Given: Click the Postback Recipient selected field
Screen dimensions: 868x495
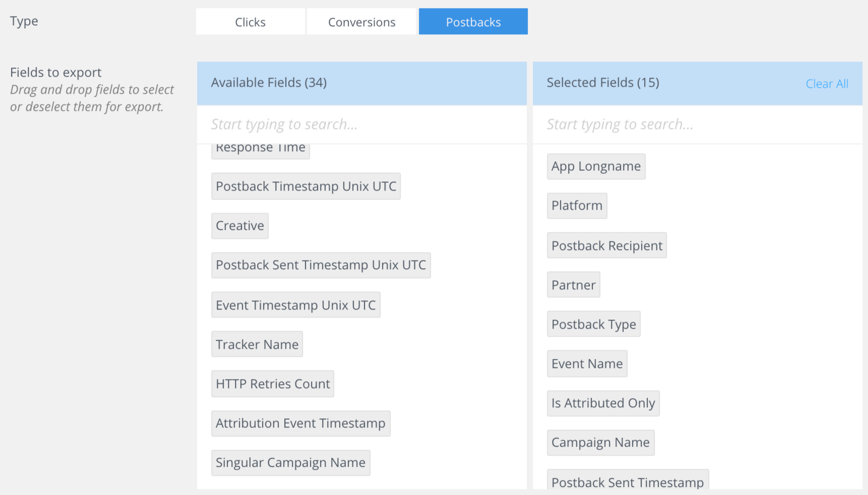Looking at the screenshot, I should (607, 245).
